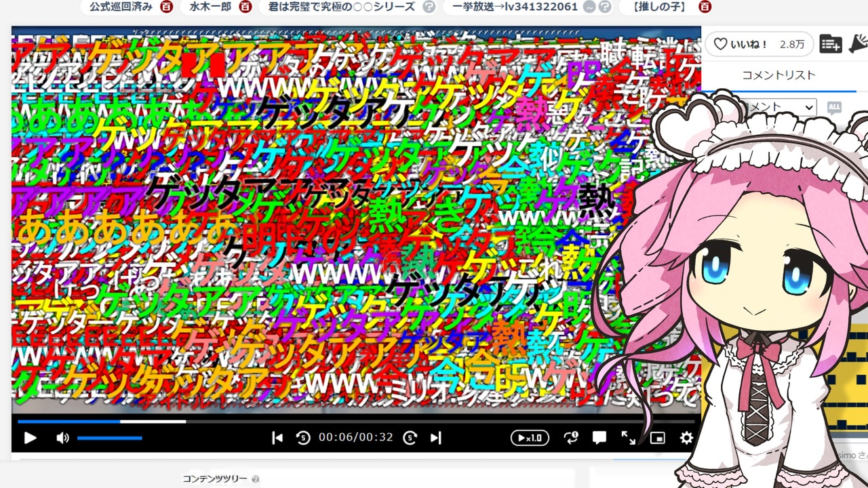Screen dimensions: 868x488
Task: Rewind the video by 5 seconds
Action: click(x=303, y=438)
